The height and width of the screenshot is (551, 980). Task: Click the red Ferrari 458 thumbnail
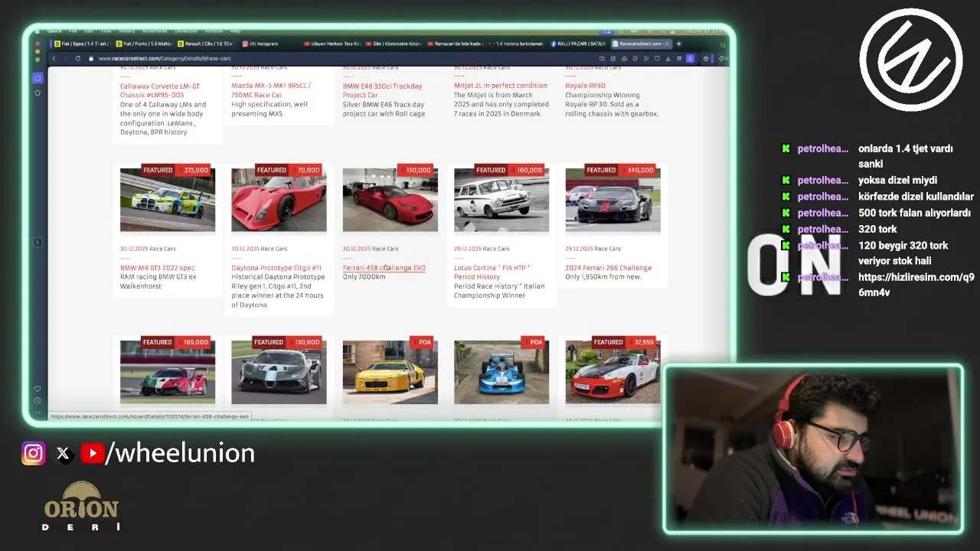pyautogui.click(x=390, y=200)
